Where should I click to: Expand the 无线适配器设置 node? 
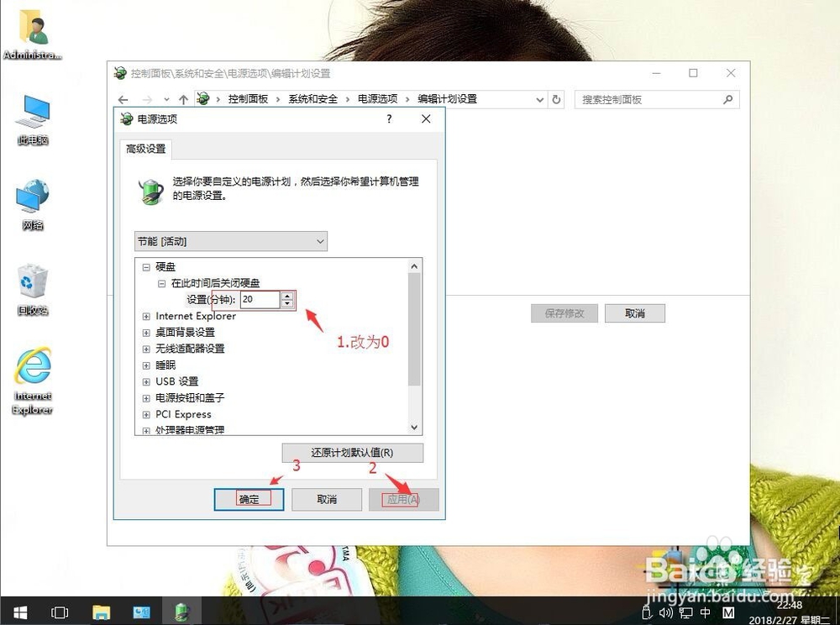145,349
